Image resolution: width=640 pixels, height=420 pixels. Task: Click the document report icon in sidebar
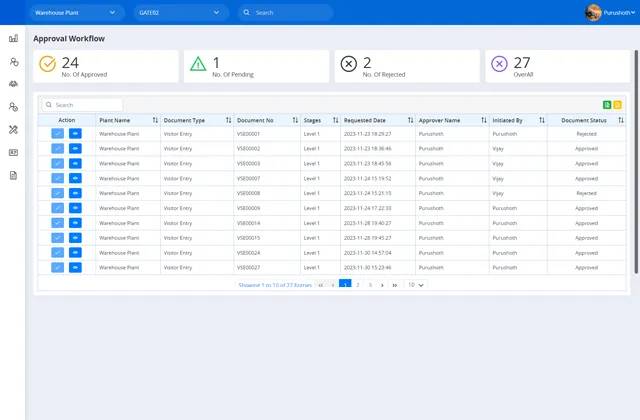(x=14, y=175)
